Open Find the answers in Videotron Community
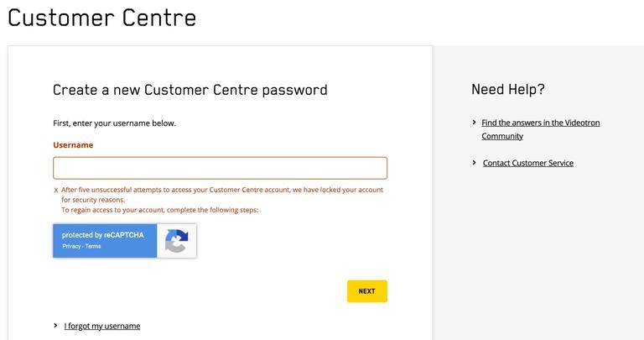Image resolution: width=644 pixels, height=340 pixels. (540, 123)
